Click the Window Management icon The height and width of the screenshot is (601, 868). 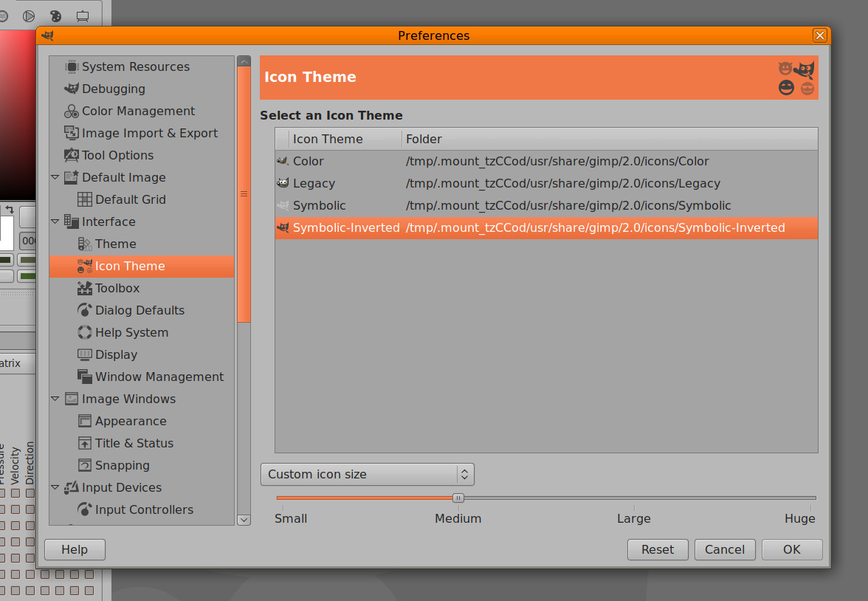85,377
